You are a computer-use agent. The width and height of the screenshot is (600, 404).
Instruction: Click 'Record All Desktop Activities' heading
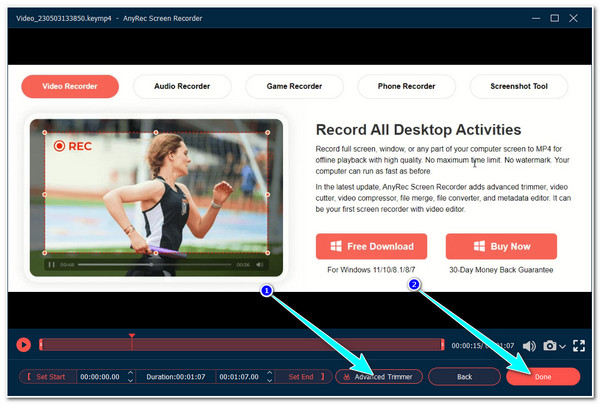(418, 130)
